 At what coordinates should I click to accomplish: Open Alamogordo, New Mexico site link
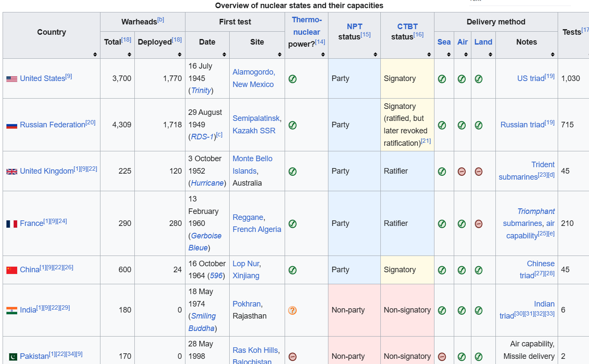pos(253,78)
